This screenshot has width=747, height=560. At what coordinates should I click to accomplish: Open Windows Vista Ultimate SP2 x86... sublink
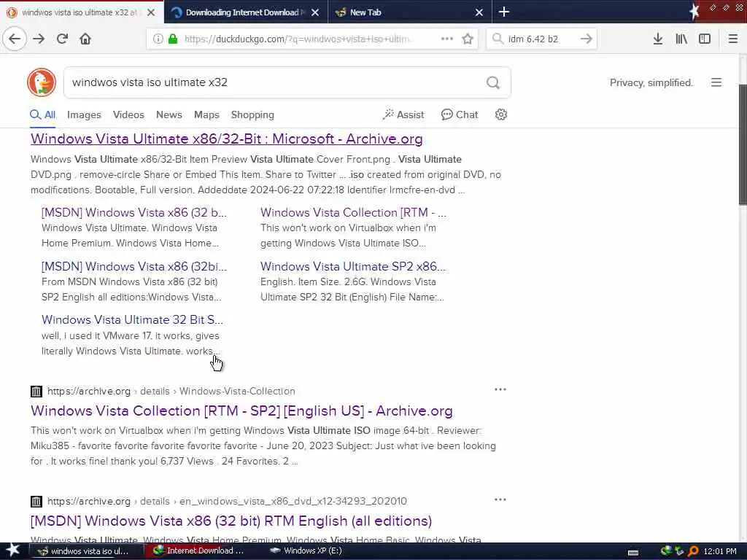[353, 266]
